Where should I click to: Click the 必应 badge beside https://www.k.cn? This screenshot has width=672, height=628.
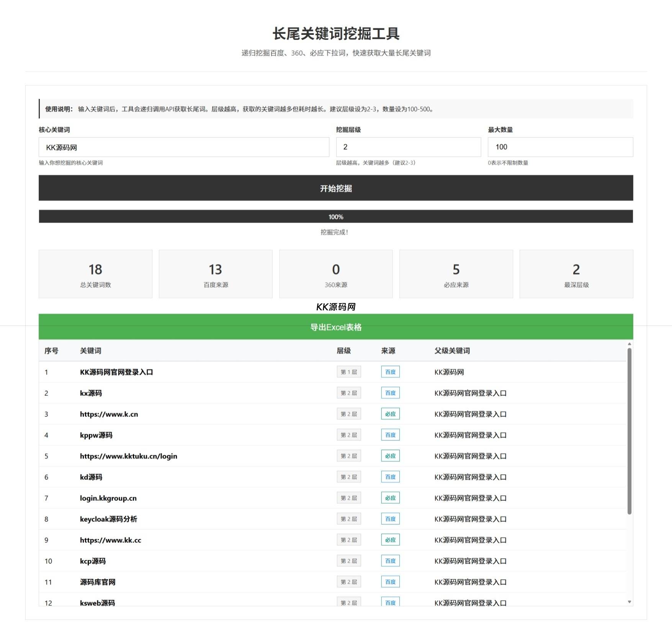[x=390, y=414]
